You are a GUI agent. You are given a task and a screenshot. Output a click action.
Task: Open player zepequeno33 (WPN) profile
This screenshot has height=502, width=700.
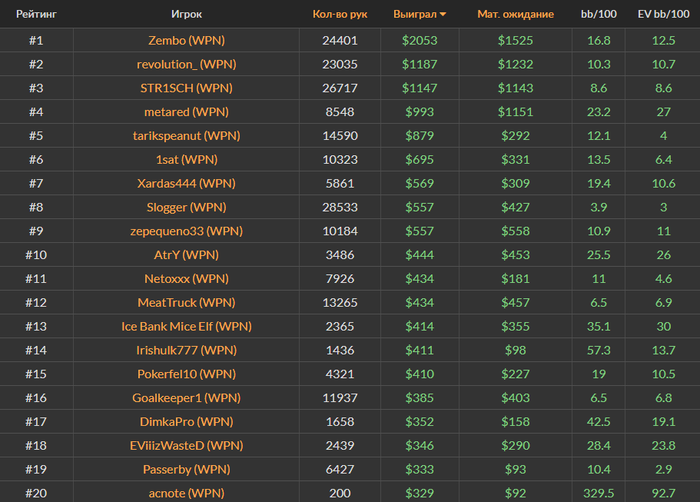(187, 231)
